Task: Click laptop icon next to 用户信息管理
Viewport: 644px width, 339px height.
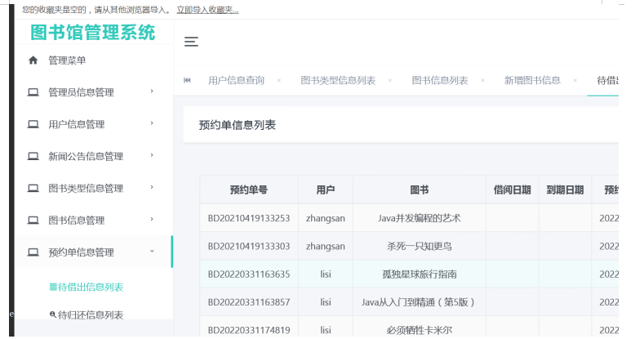Action: coord(33,124)
